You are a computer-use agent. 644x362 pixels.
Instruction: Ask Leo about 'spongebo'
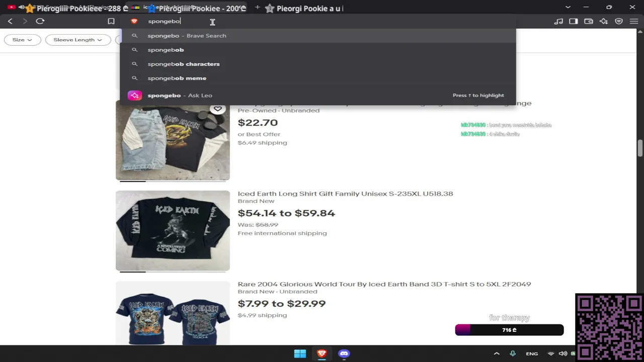318,95
